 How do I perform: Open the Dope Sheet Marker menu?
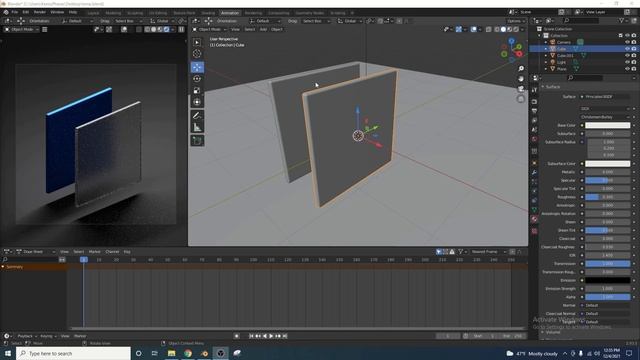pos(94,252)
